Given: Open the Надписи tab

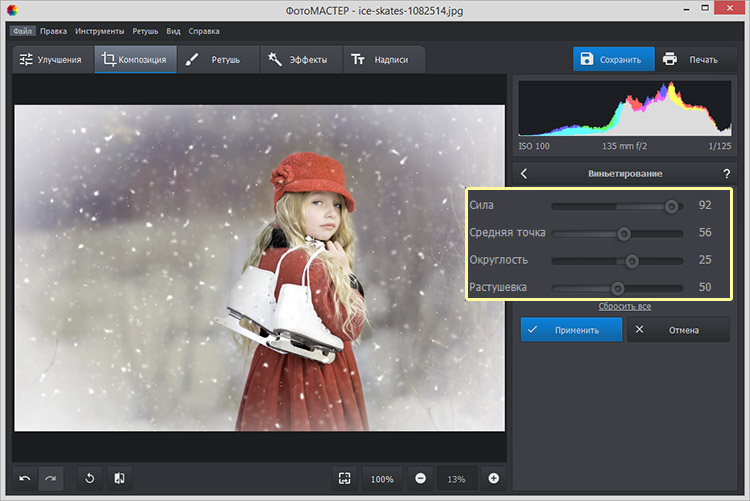Looking at the screenshot, I should coord(384,60).
